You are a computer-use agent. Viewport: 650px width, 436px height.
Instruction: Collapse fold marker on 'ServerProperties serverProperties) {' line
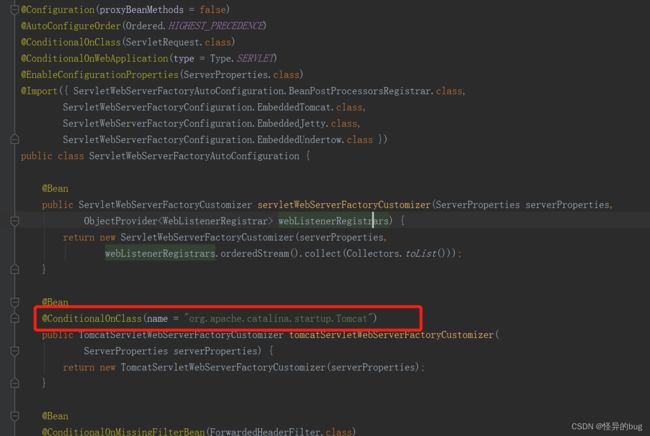[14, 351]
